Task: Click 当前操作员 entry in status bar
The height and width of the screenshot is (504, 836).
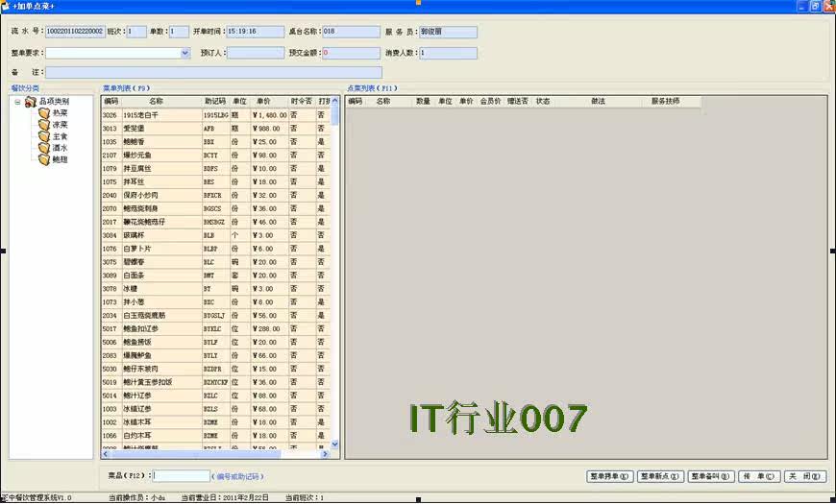Action: pyautogui.click(x=137, y=497)
